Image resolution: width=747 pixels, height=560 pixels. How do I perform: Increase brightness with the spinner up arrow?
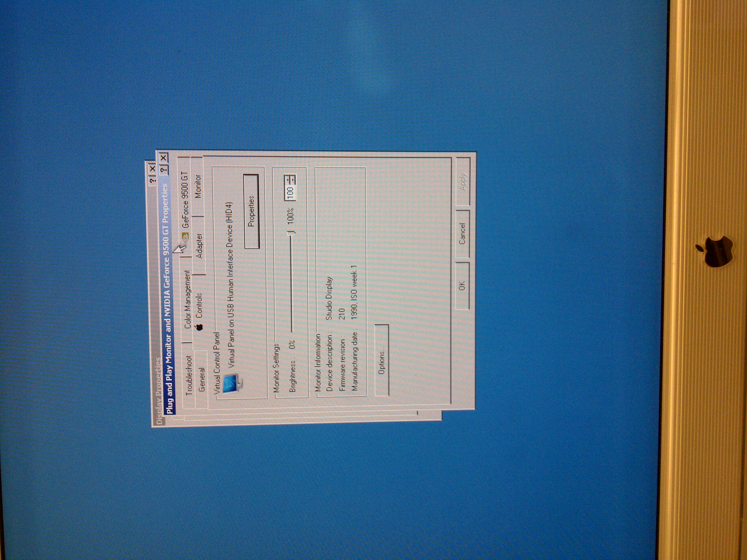288,179
